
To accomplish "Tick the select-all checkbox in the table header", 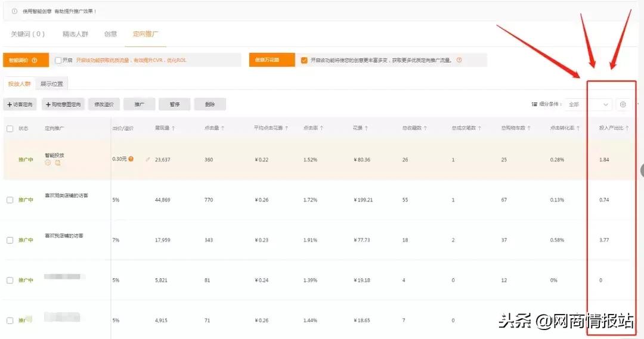I will (10, 129).
